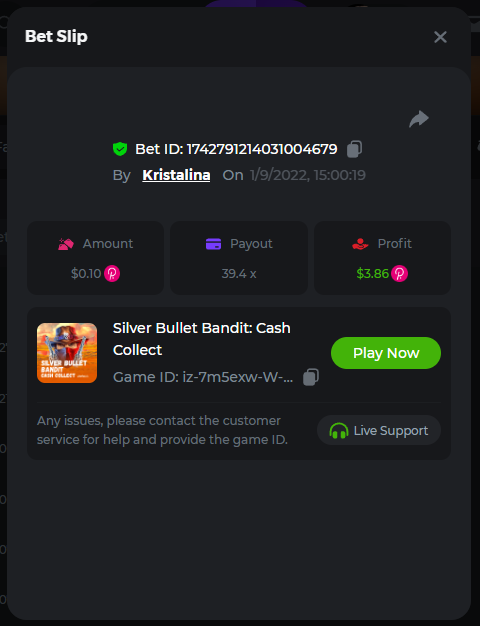Screen dimensions: 480x626
Task: Click the red Profit hand icon
Action: coord(360,244)
